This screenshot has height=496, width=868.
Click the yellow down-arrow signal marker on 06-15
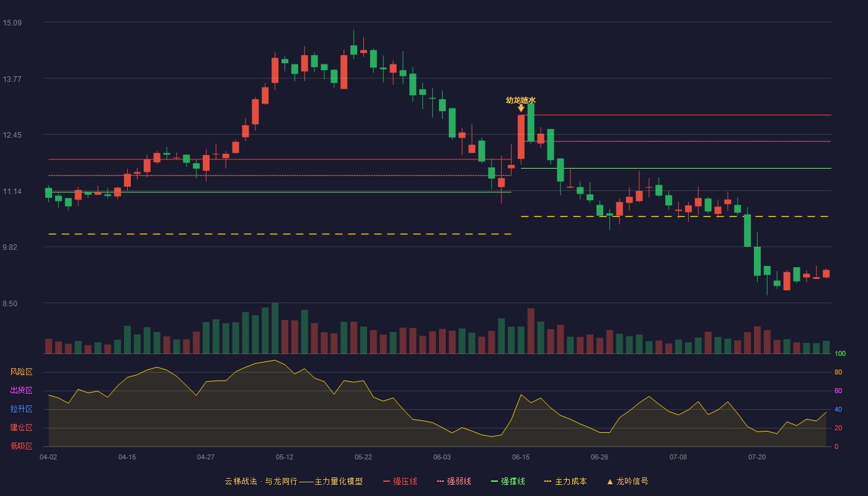click(521, 108)
